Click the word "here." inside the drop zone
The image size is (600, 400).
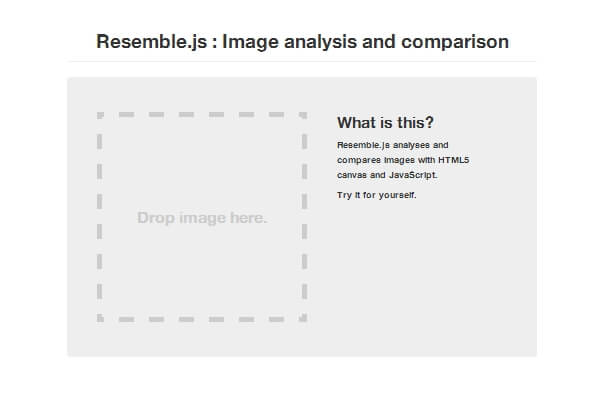coord(248,217)
